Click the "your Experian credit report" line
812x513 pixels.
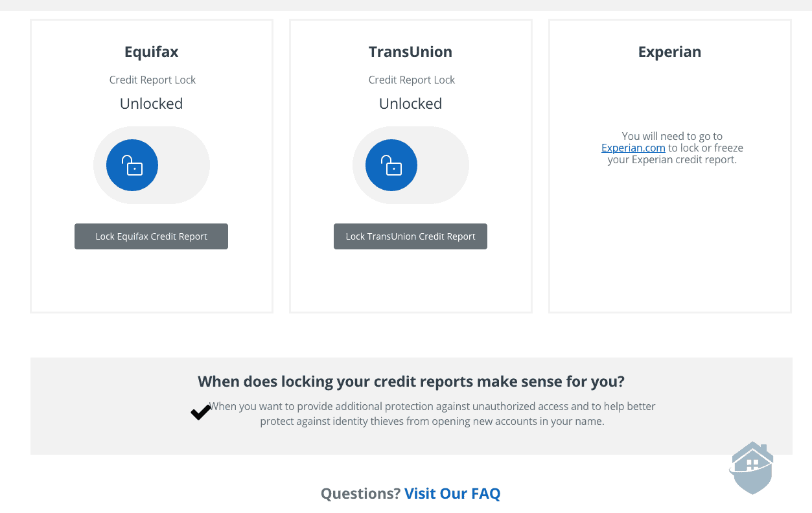(x=672, y=159)
